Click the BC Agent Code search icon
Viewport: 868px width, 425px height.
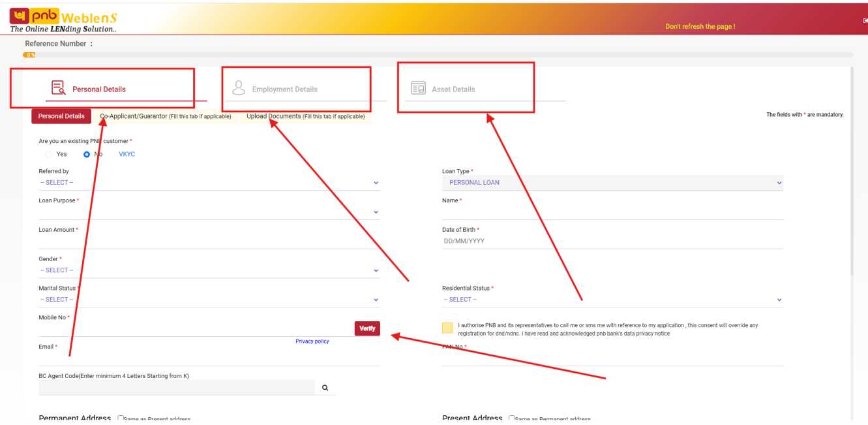click(x=325, y=388)
